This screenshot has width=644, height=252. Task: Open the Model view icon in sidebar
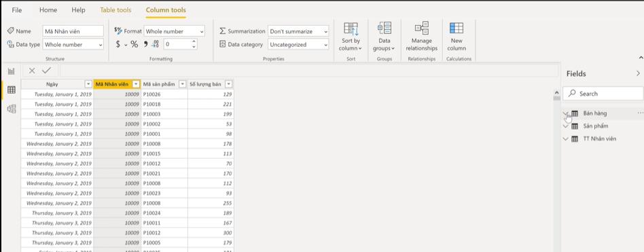click(x=12, y=109)
